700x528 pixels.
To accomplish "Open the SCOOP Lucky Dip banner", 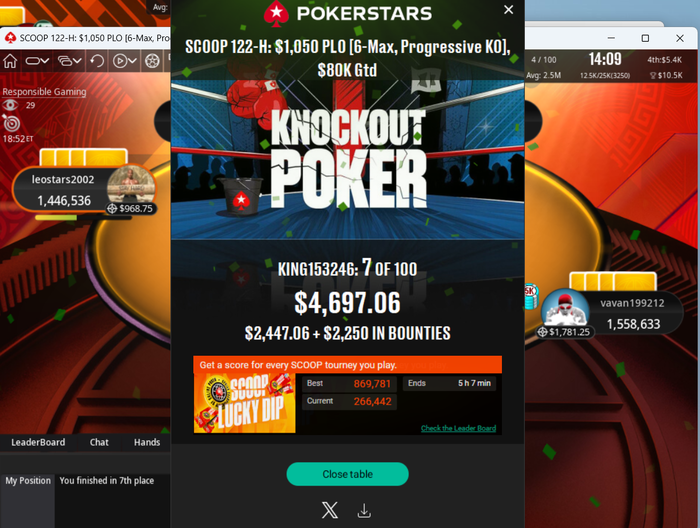I will pyautogui.click(x=245, y=403).
